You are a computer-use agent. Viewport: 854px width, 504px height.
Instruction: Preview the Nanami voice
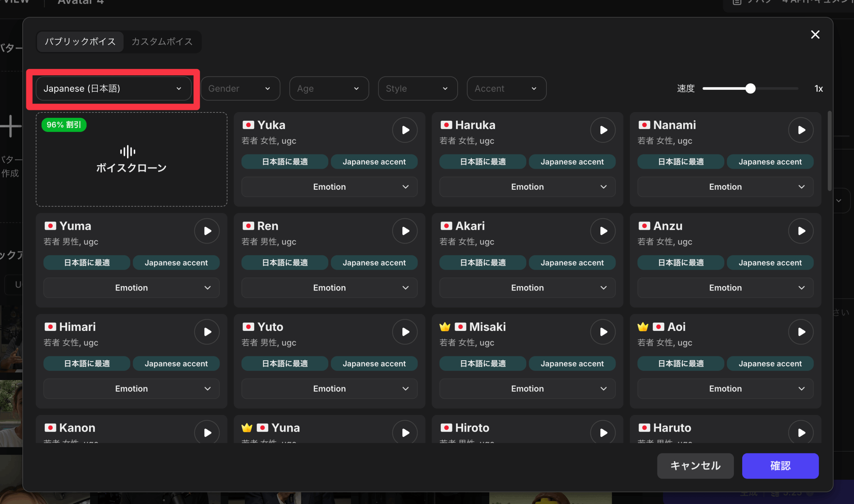pyautogui.click(x=801, y=130)
